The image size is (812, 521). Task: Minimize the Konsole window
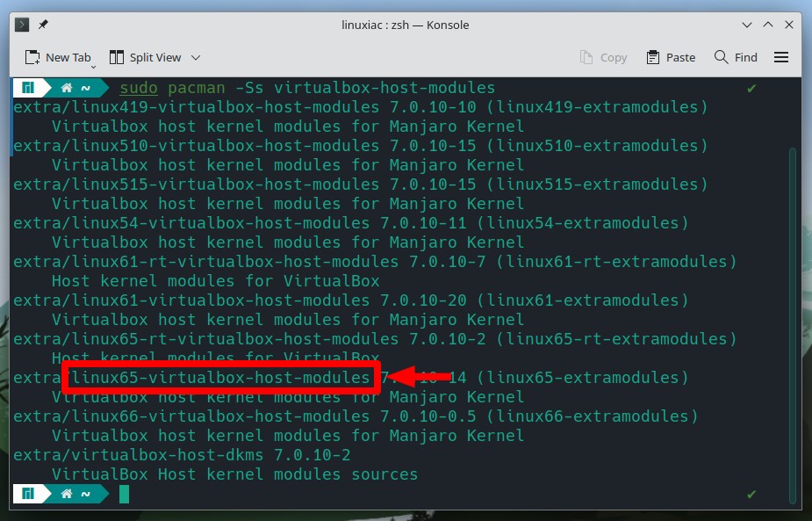click(747, 25)
